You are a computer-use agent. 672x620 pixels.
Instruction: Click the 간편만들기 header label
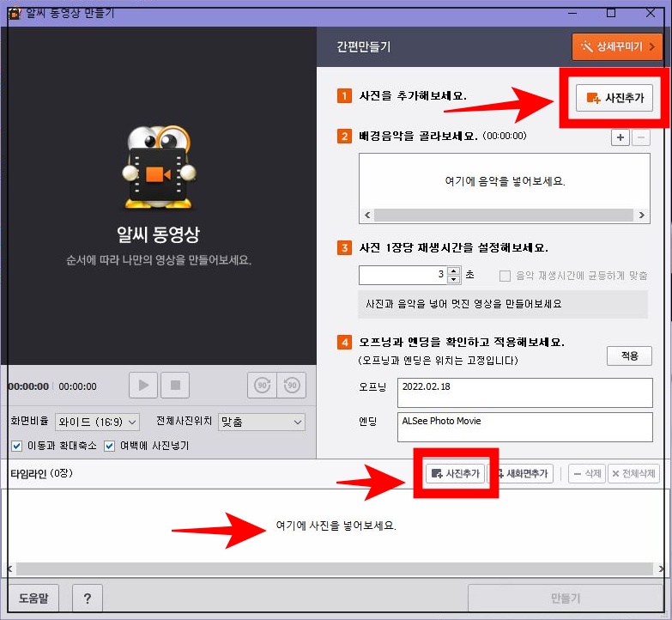(x=363, y=46)
